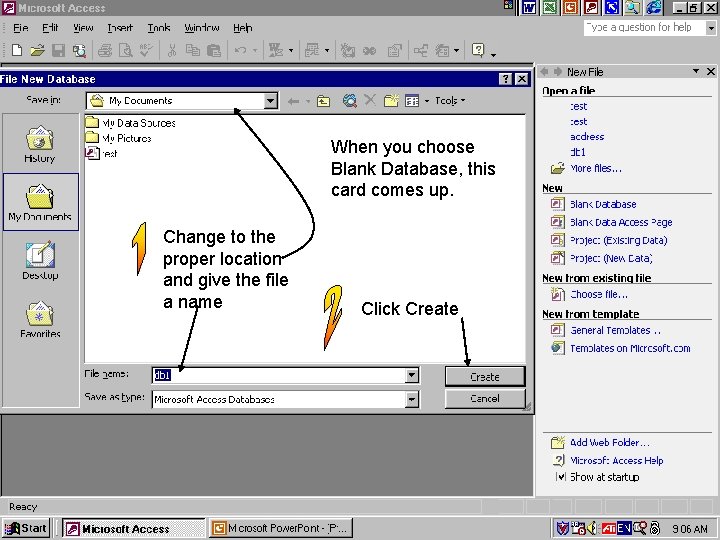Screen dimensions: 720x540
Task: Click the Print Preview toolbar icon
Action: point(125,50)
